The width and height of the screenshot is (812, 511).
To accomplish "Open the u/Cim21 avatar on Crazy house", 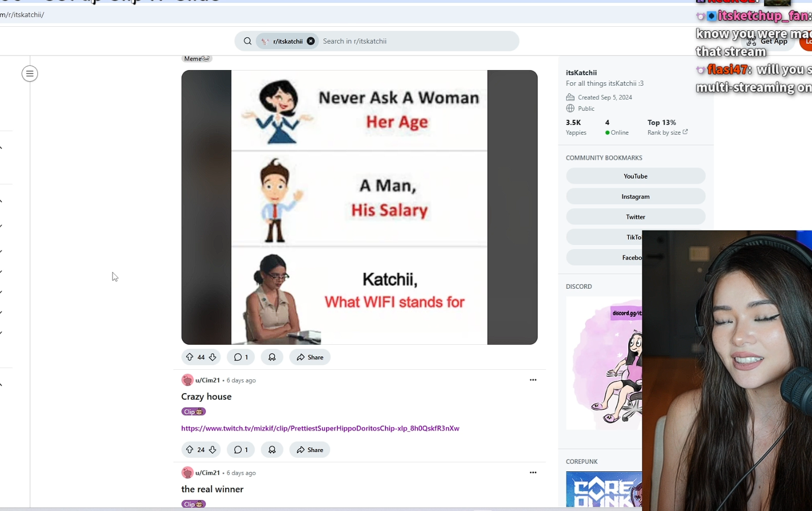I will click(187, 380).
